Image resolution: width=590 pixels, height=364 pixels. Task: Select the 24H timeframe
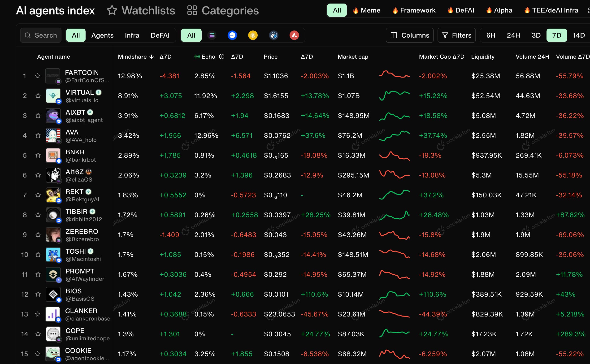(513, 35)
